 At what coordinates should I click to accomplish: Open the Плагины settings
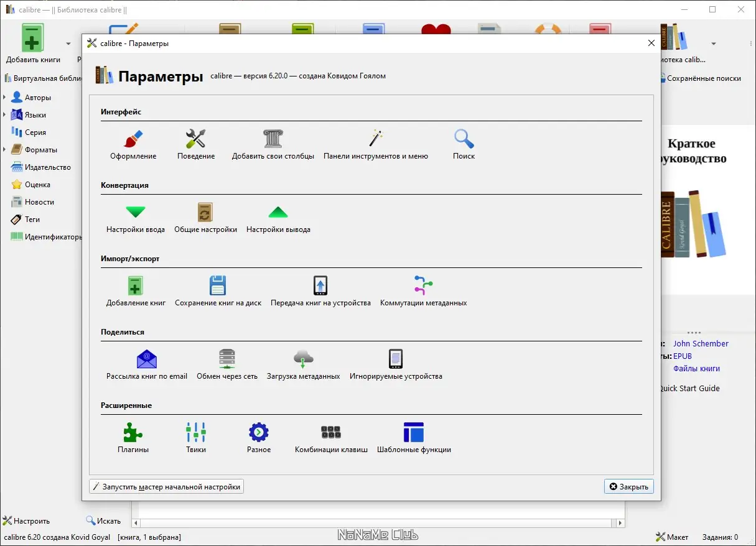[x=133, y=438]
